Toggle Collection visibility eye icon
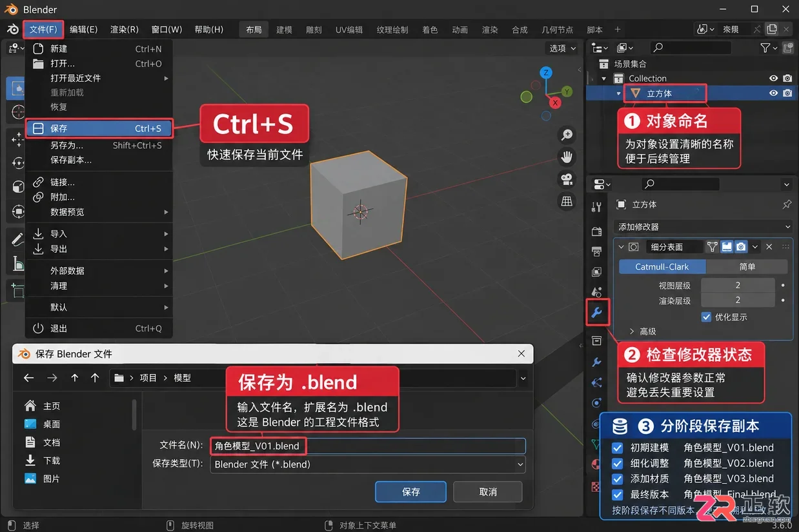Image resolution: width=799 pixels, height=532 pixels. point(773,78)
